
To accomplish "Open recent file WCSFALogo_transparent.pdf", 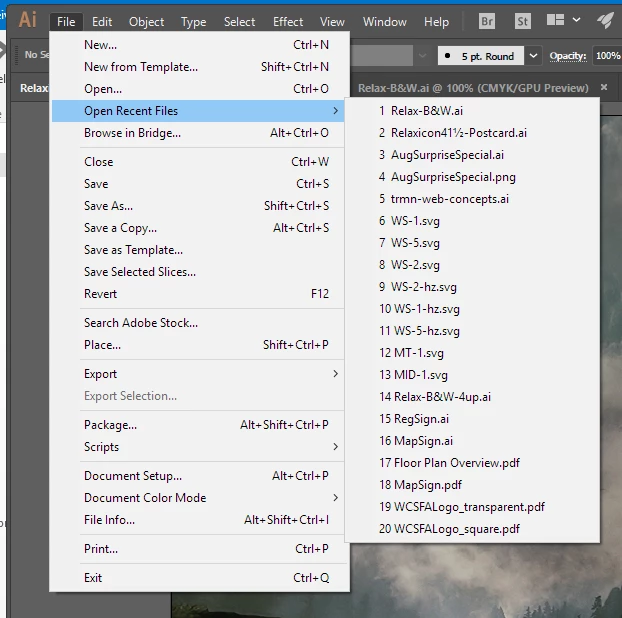I will click(472, 507).
